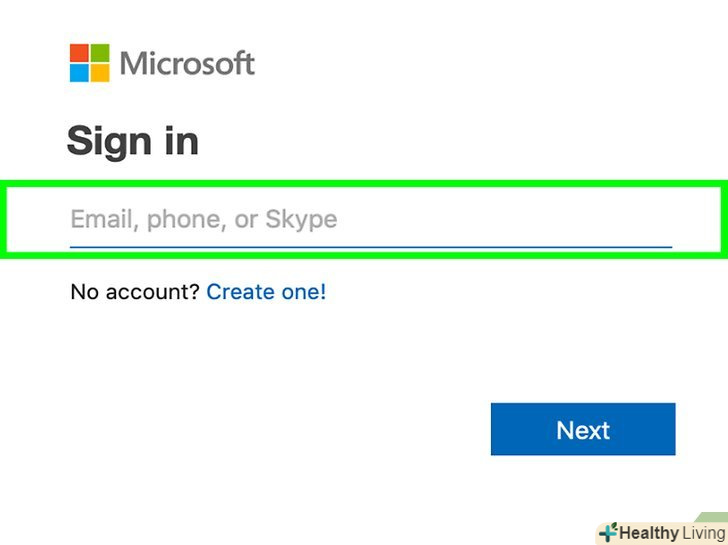Click the Microsoft wordmark text
728x545 pixels.
(x=187, y=64)
